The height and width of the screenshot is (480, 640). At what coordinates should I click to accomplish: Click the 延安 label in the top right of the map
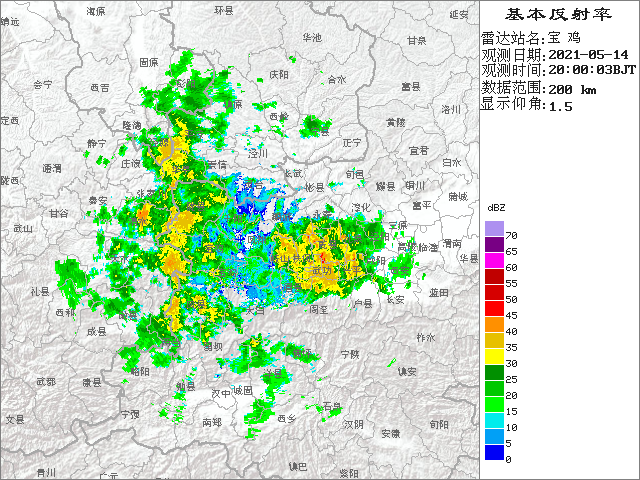(x=459, y=14)
